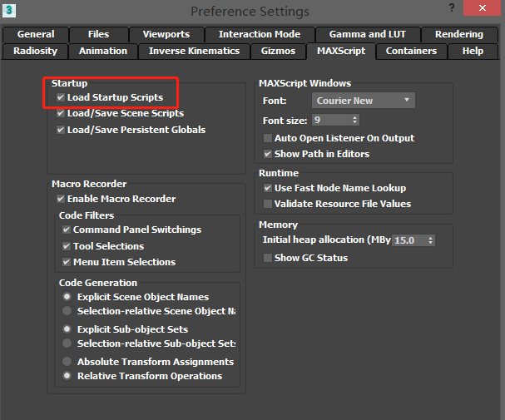Viewport: 505px width, 420px height.
Task: Select Explicit Scene Object Names radio
Action: tap(67, 297)
